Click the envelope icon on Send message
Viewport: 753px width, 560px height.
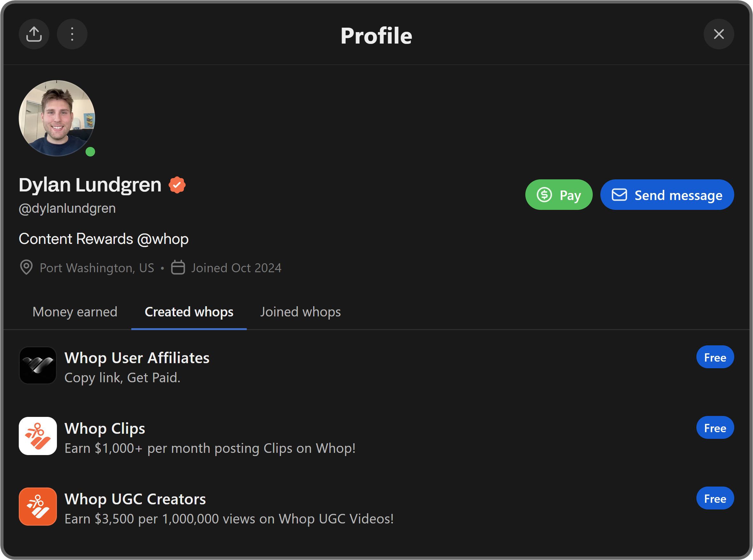(x=619, y=195)
